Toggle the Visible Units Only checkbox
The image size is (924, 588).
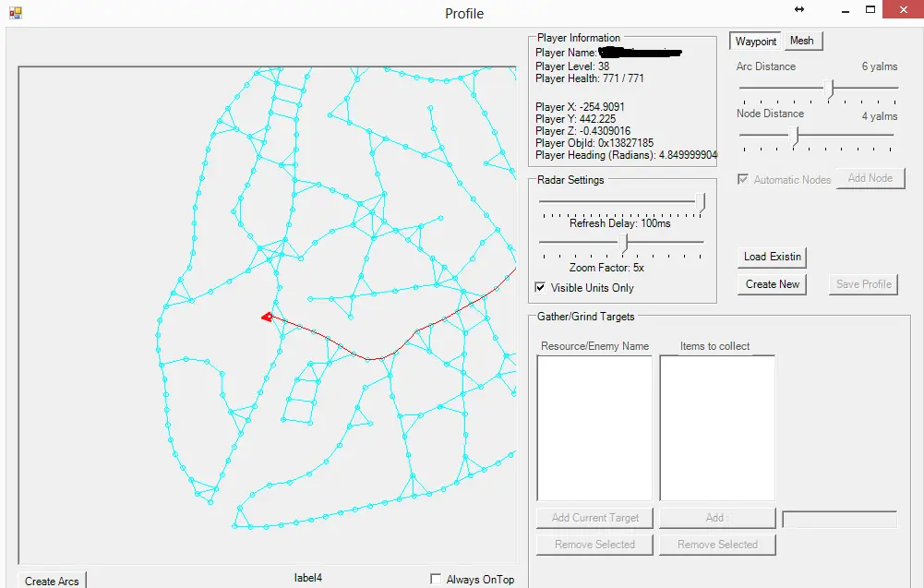point(540,288)
